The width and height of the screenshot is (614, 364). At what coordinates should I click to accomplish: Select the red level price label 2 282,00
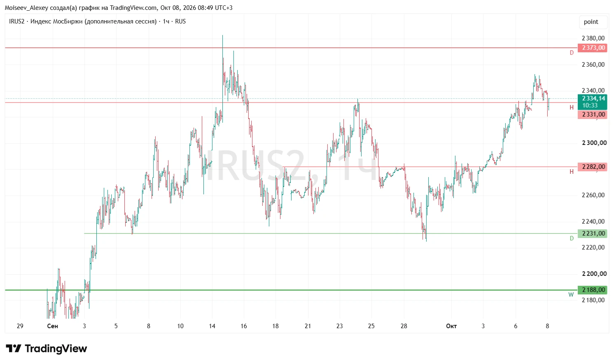point(593,167)
